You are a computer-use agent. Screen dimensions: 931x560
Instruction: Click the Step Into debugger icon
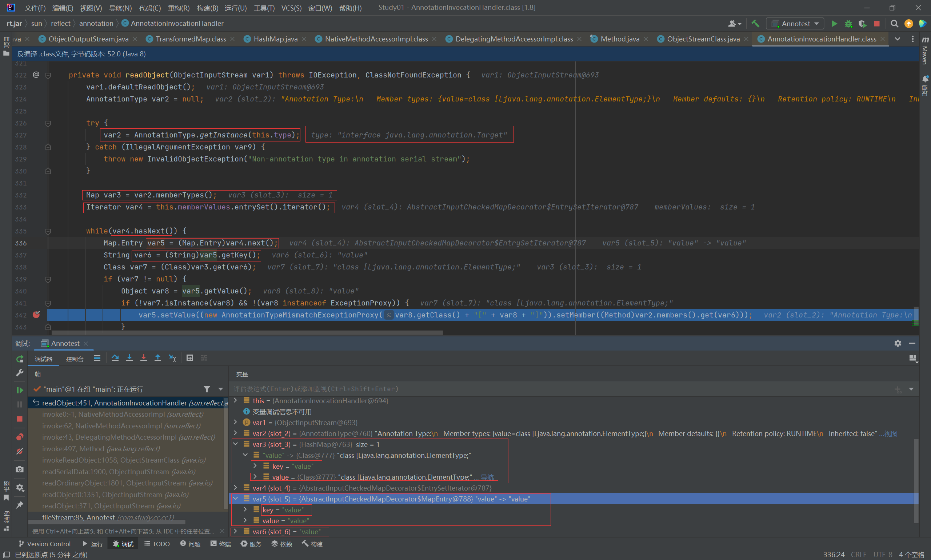coord(129,358)
